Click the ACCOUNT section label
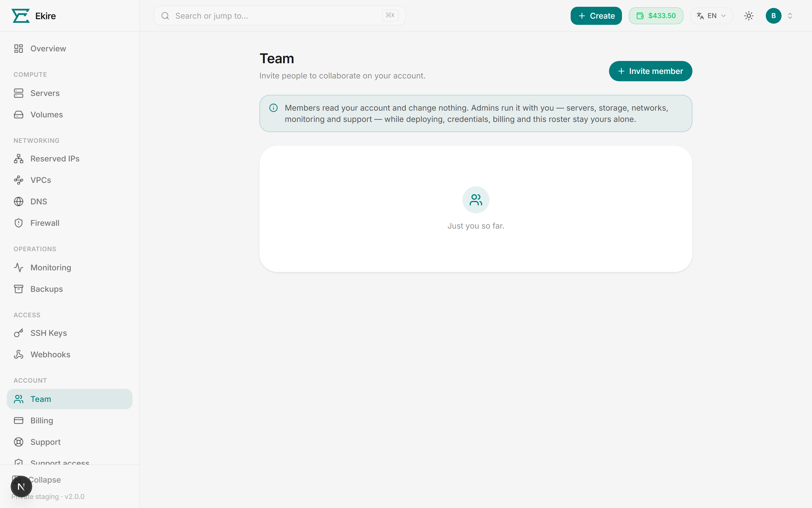The width and height of the screenshot is (812, 508). click(x=30, y=381)
